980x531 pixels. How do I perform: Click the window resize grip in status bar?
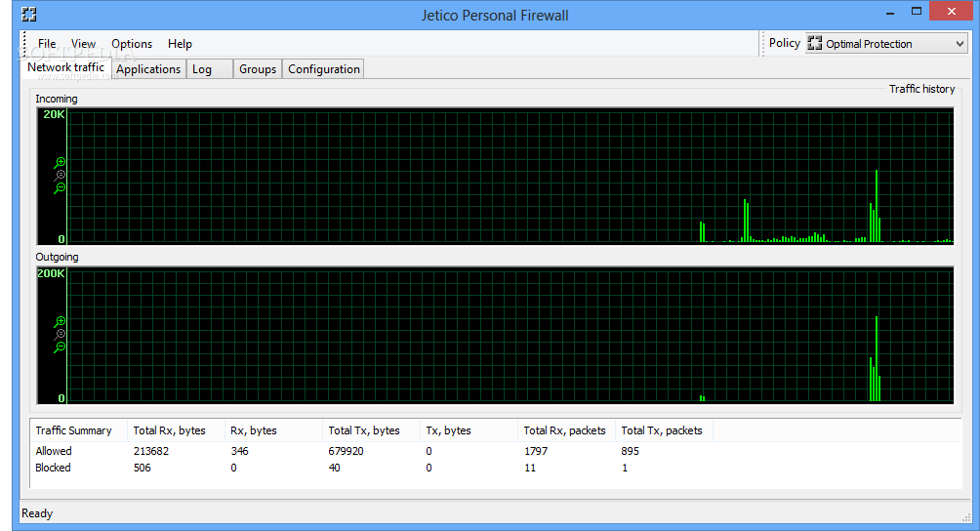click(965, 516)
